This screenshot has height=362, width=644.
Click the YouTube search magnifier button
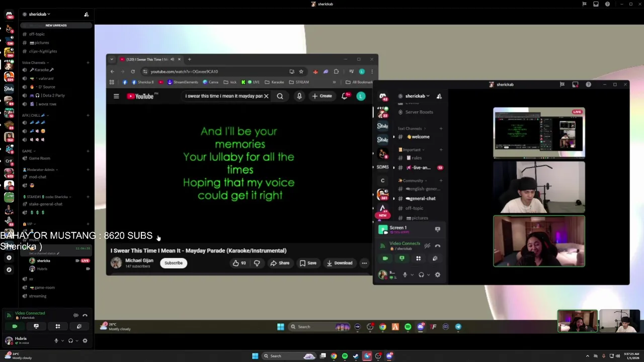280,96
